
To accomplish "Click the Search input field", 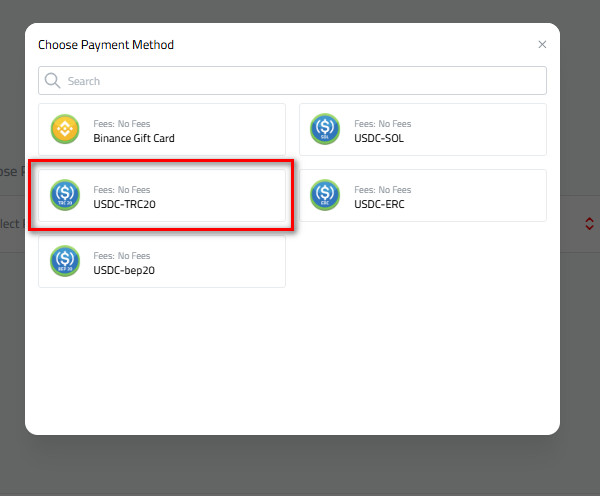I will [292, 81].
